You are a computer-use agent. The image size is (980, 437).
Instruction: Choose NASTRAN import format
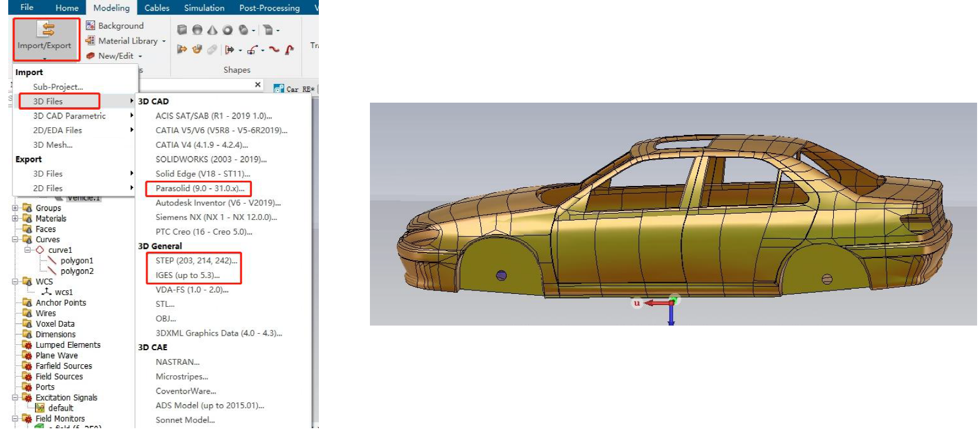pos(177,362)
